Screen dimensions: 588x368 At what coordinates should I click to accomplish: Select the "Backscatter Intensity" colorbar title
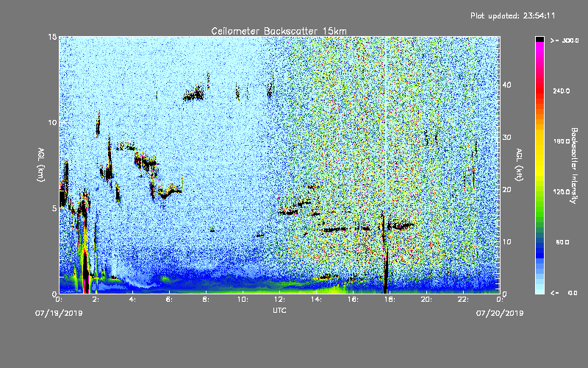pos(574,166)
